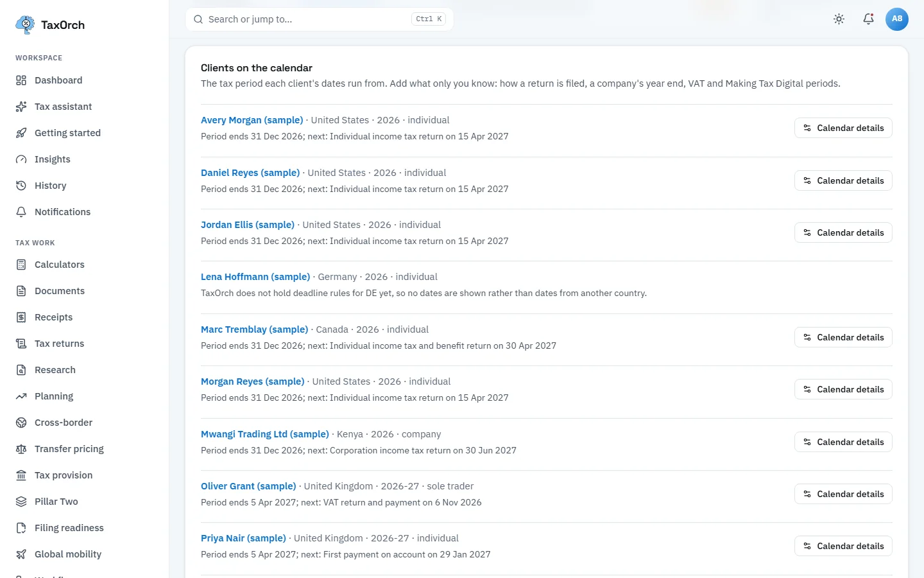Click the Research icon
This screenshot has width=924, height=578.
click(x=21, y=370)
